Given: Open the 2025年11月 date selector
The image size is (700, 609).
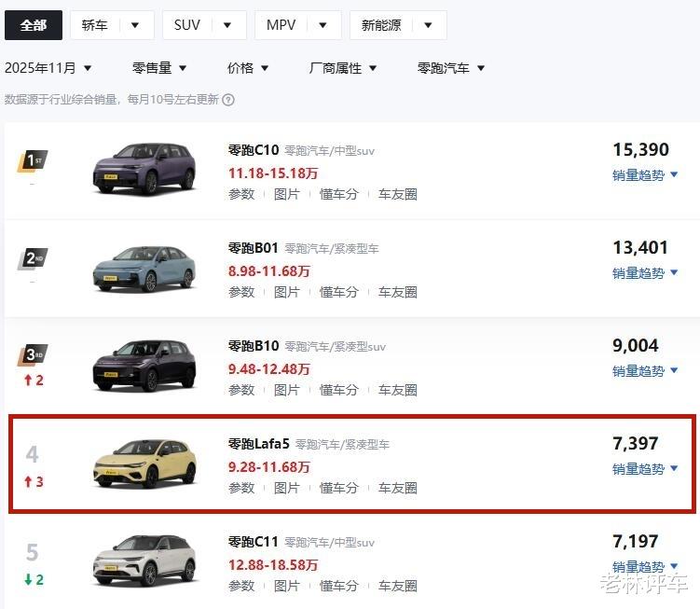Looking at the screenshot, I should pyautogui.click(x=48, y=68).
